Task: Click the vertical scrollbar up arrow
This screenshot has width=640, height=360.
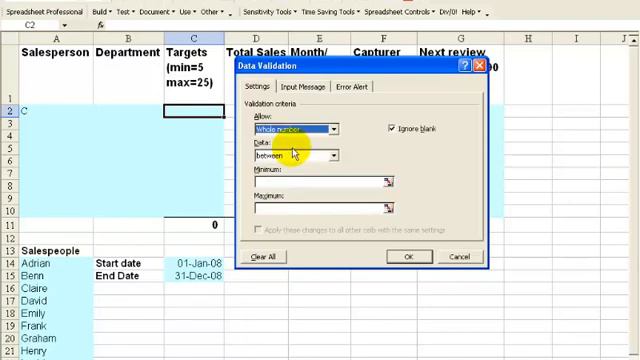Action: (633, 40)
